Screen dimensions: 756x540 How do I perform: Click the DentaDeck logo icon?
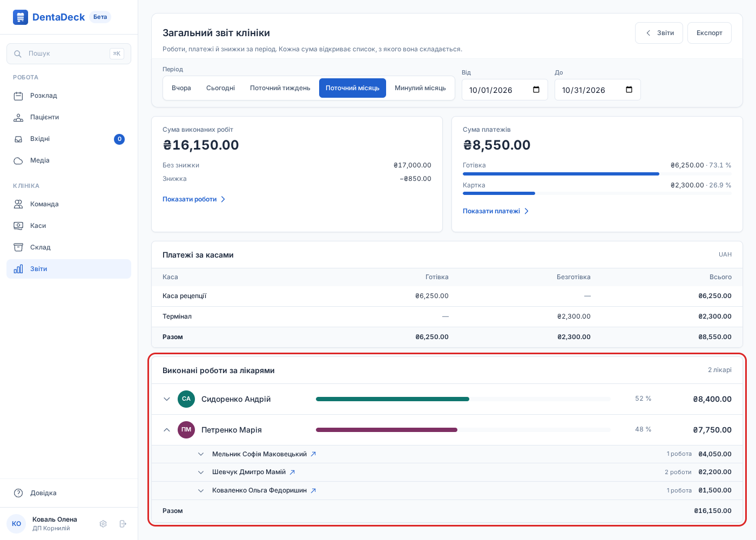click(x=21, y=17)
